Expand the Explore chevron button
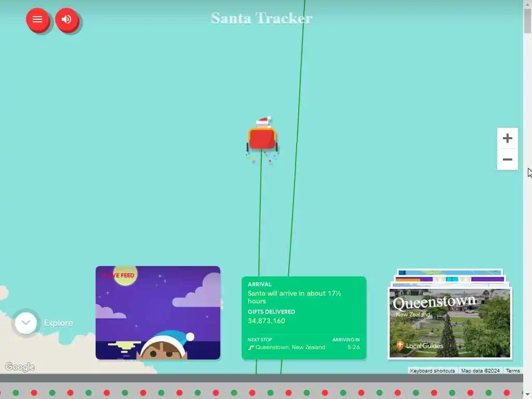Image resolution: width=532 pixels, height=399 pixels. [x=26, y=323]
